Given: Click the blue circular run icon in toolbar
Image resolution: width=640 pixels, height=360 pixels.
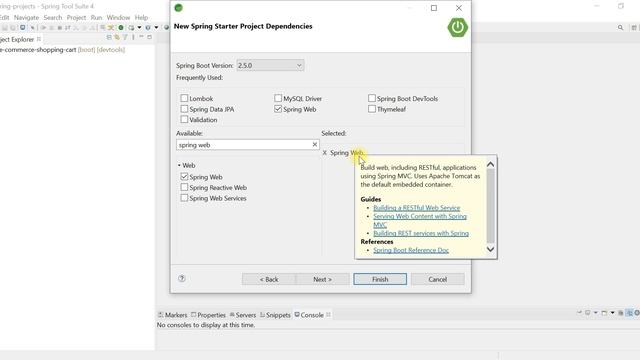Looking at the screenshot, I should point(148,28).
